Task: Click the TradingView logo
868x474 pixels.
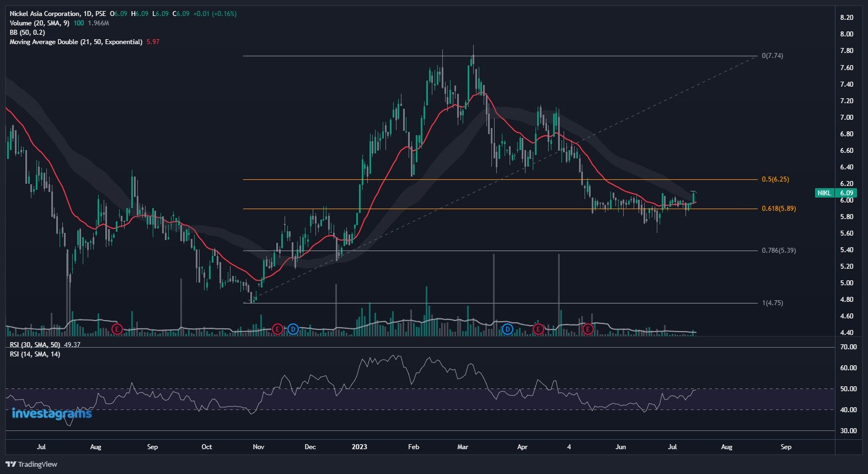Action: (31, 464)
